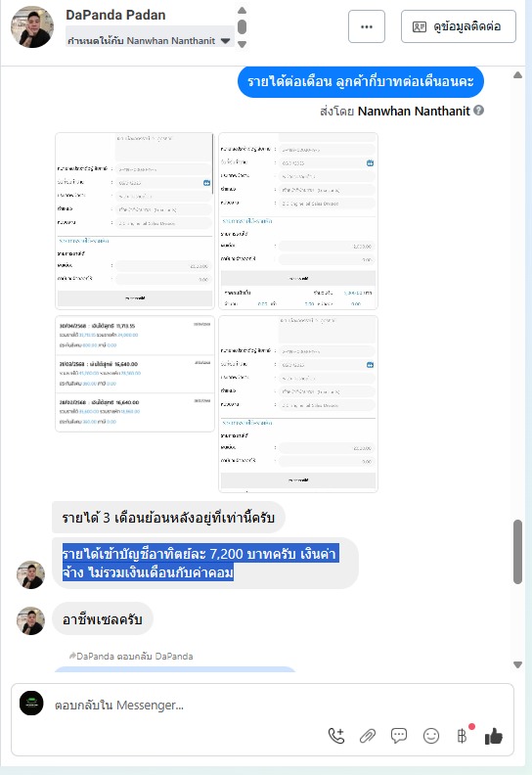532x775 pixels.
Task: Open the income history list thumbnail
Action: click(x=134, y=374)
